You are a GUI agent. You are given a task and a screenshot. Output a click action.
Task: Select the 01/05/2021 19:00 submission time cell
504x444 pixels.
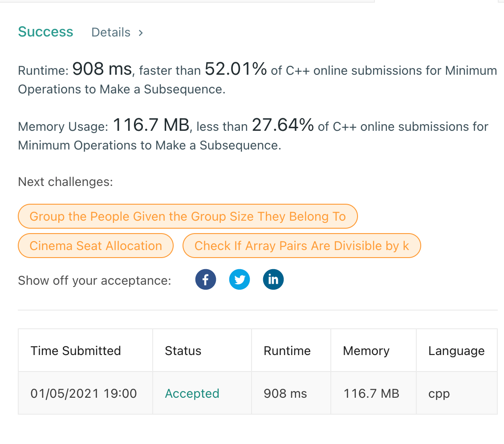[84, 393]
